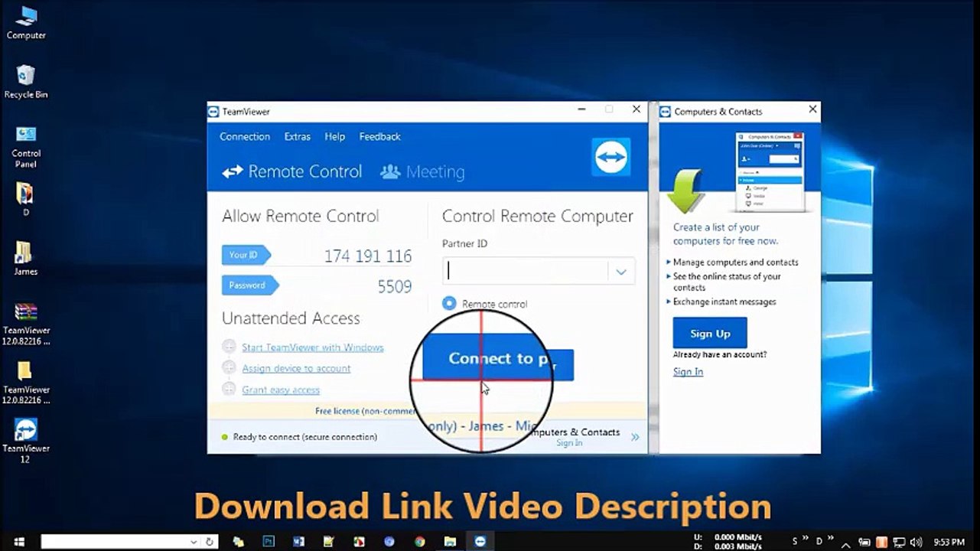
Task: Click Sign In under the bottom Computers & Contacts label
Action: pyautogui.click(x=569, y=443)
